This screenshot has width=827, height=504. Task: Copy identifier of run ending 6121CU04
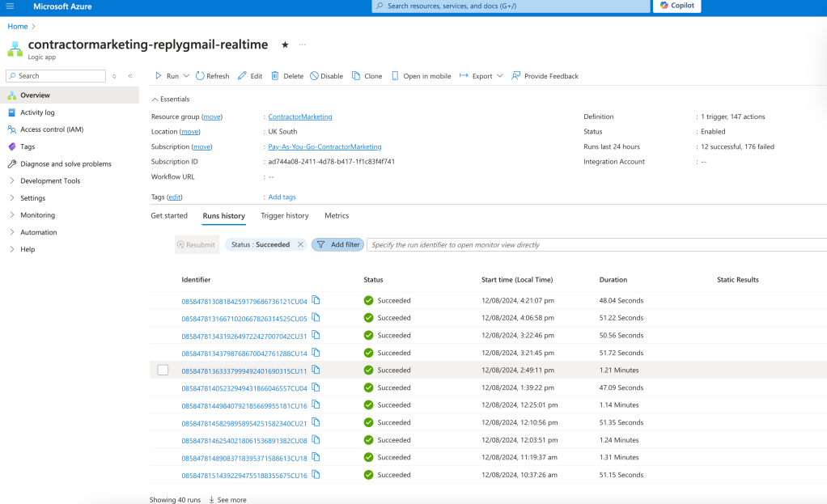click(316, 300)
